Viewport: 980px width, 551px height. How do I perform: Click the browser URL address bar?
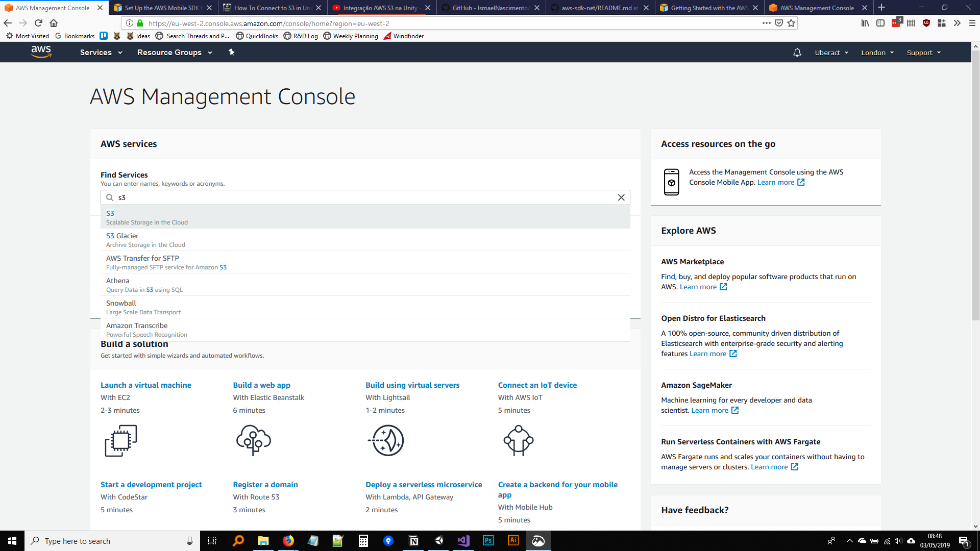[x=449, y=23]
